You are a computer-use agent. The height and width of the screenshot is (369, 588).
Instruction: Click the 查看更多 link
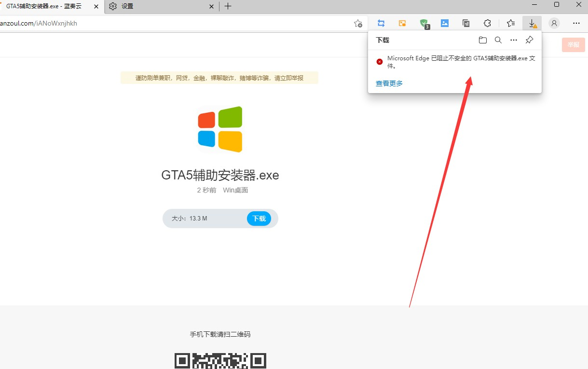(x=389, y=83)
